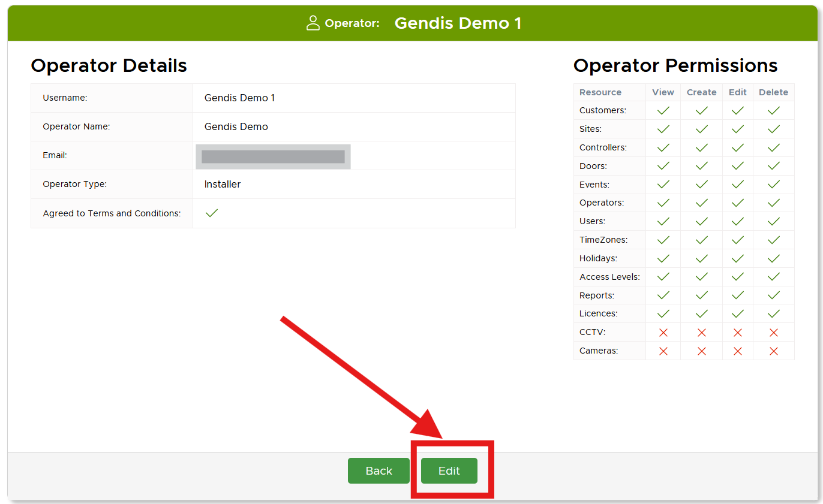Click the Installer operator type value
Image resolution: width=823 pixels, height=504 pixels.
[223, 185]
